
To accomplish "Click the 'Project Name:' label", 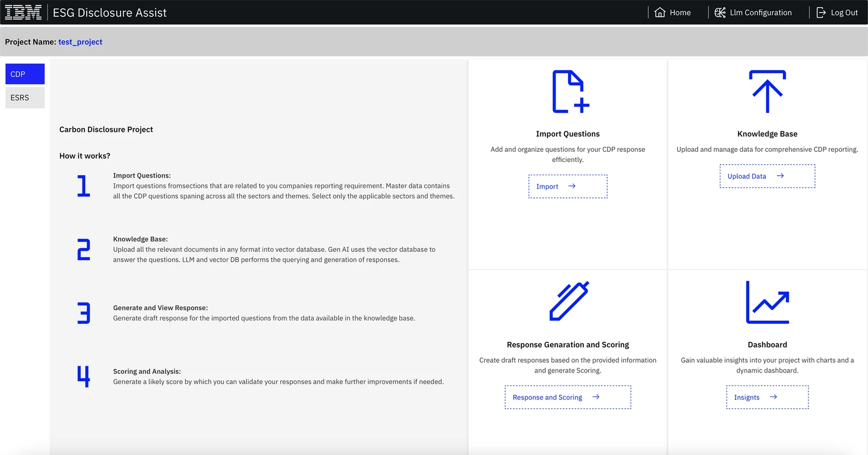I will coord(30,42).
